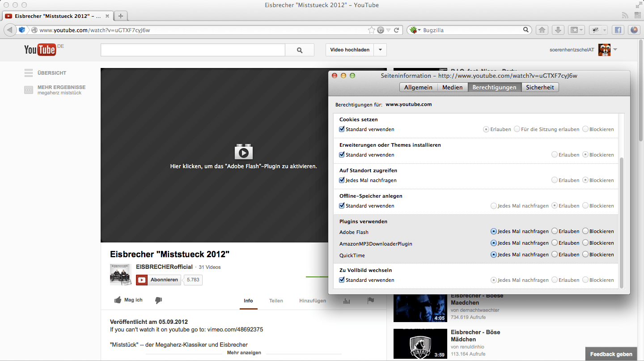Click the thumbs down dislike icon
This screenshot has width=644, height=361.
coord(158,300)
